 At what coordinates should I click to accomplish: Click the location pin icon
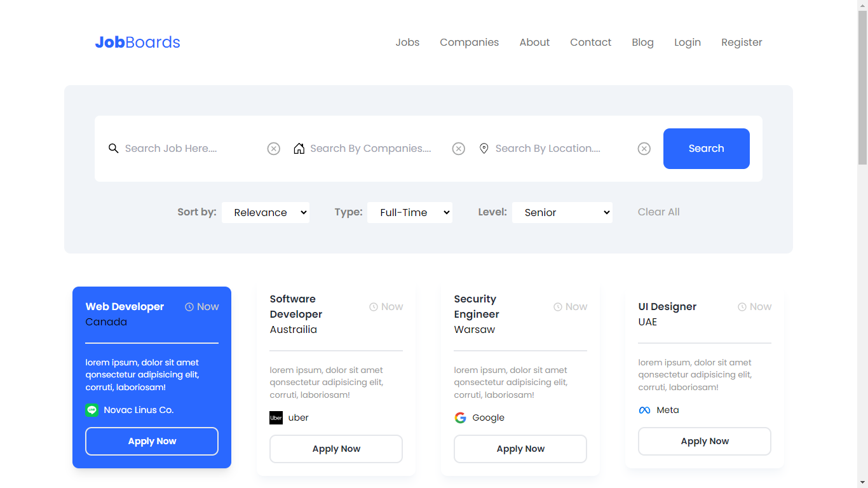coord(484,149)
